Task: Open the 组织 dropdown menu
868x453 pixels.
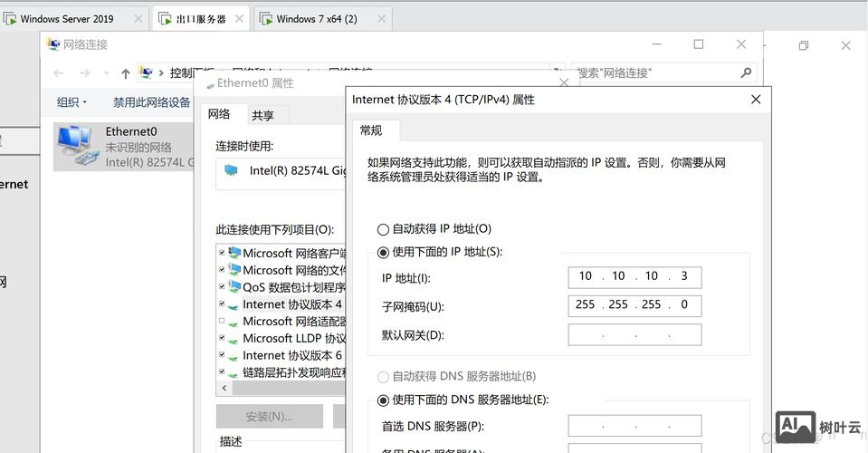Action: [x=72, y=101]
